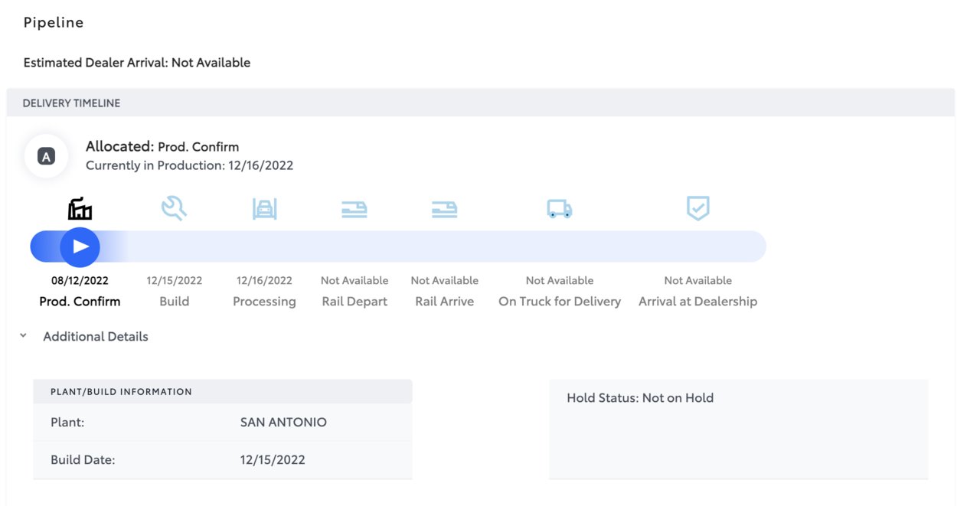Screen dimensions: 980x506
Task: Click the Rail Depart stage label
Action: coord(354,302)
